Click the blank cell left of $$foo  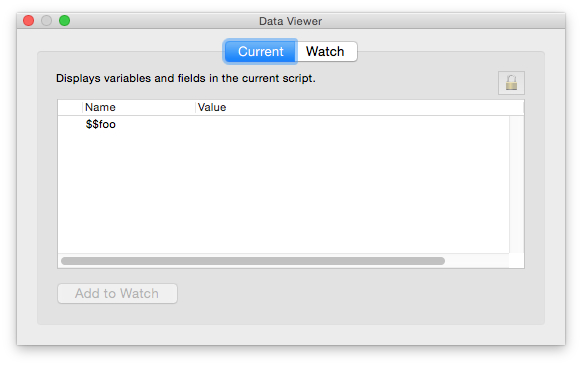point(70,124)
